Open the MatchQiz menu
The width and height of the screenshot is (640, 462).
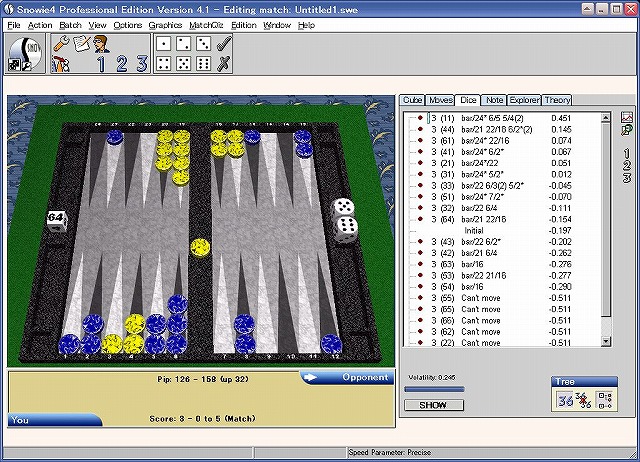point(206,25)
